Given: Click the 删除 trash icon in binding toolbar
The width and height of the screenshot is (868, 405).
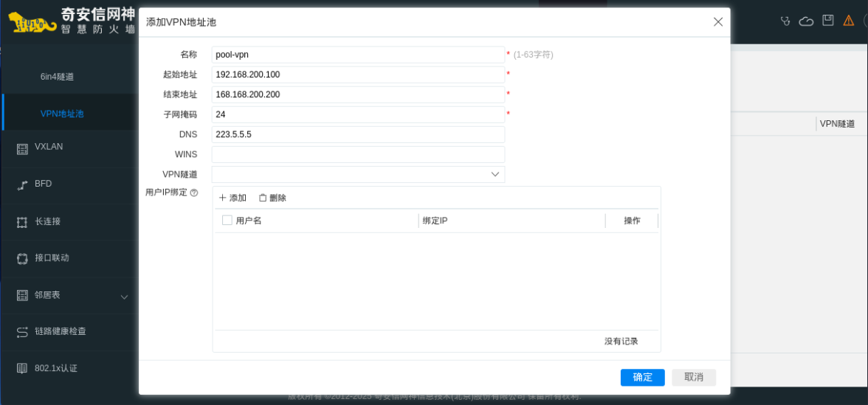Looking at the screenshot, I should coord(263,198).
